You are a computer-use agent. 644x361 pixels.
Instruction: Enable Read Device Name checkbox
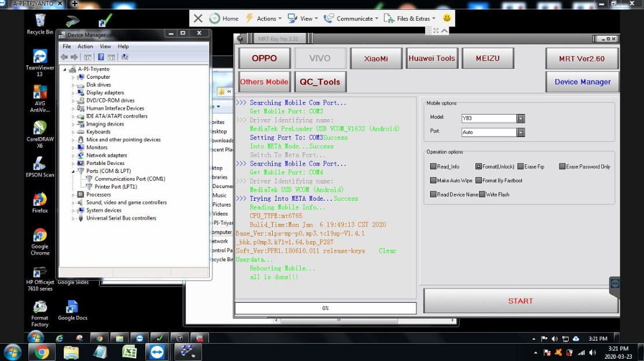tap(433, 194)
